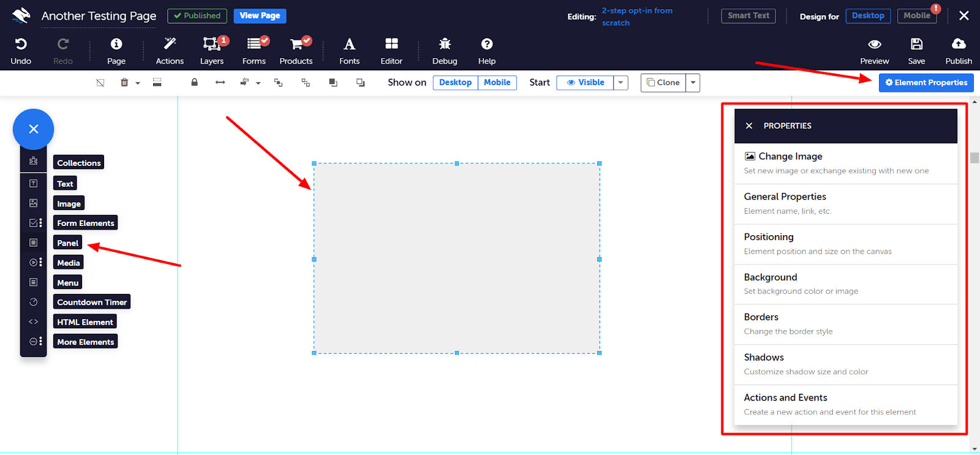Click the Published status badge

point(197,16)
